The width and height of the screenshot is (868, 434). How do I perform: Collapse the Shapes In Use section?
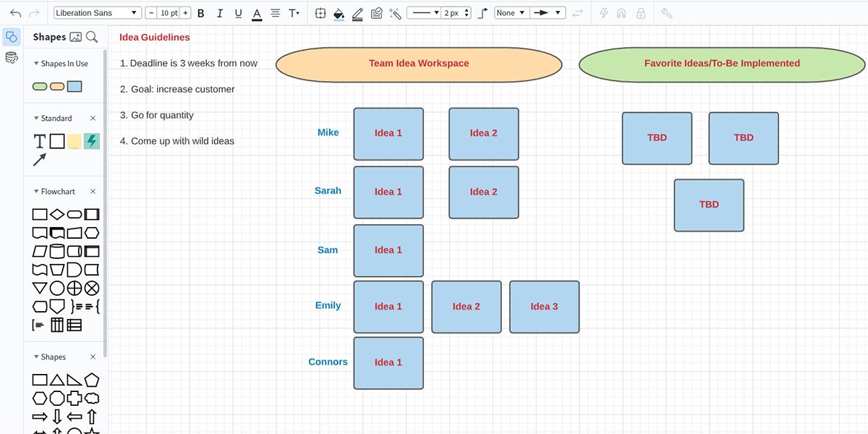37,64
